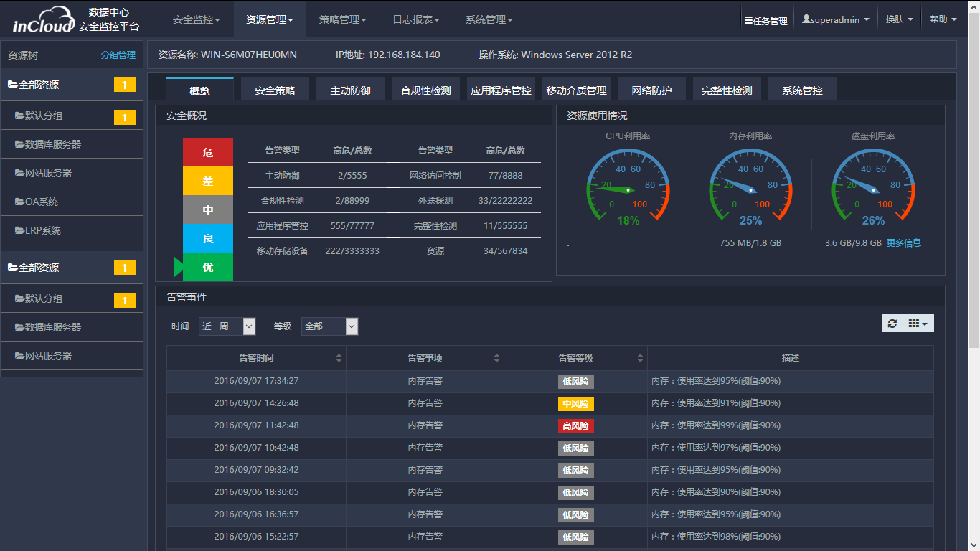The height and width of the screenshot is (551, 980).
Task: Open the 更多信息 link
Action: click(x=904, y=242)
